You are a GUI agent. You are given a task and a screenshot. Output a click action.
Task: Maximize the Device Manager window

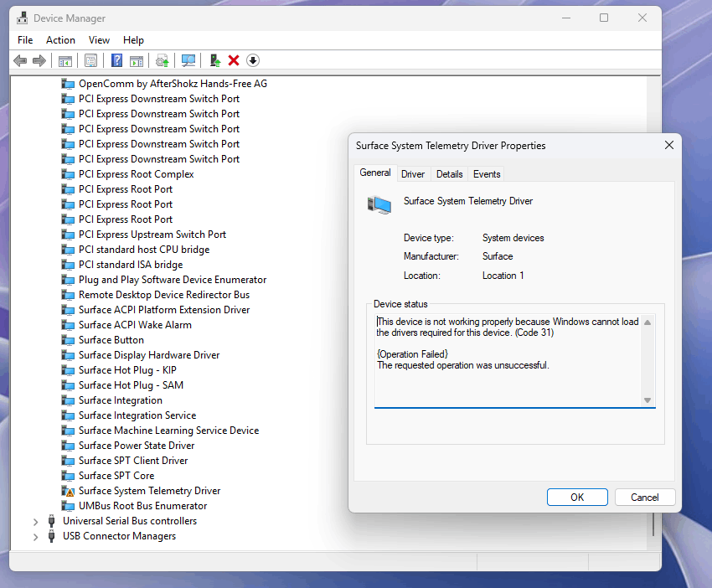tap(604, 18)
